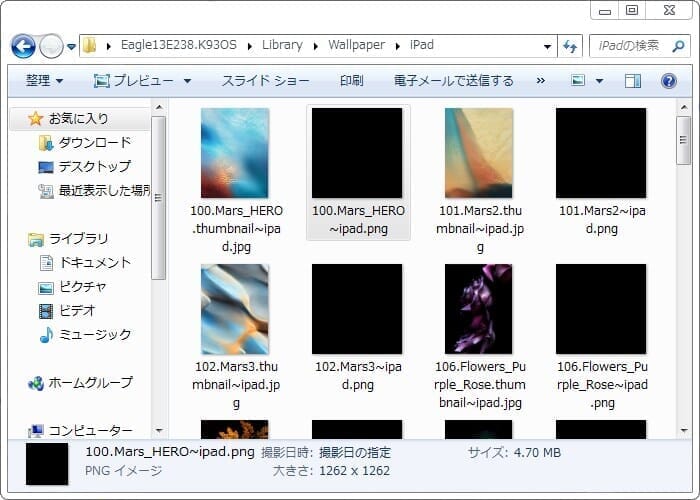700x500 pixels.
Task: Click details pane preview thumbnail
Action: (47, 464)
